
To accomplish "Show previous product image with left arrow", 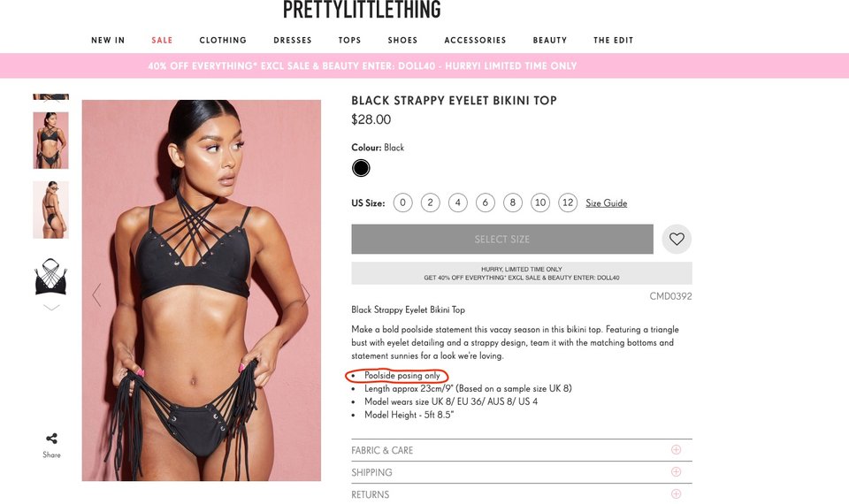I will point(97,295).
